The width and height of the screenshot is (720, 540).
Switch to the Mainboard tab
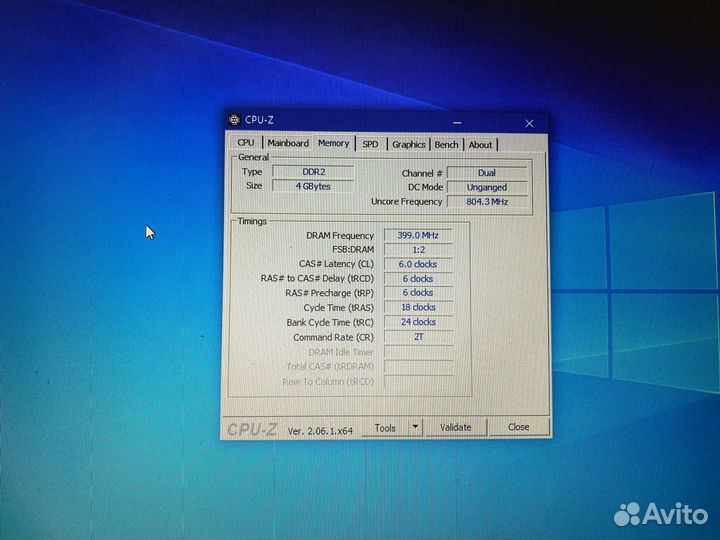pos(288,143)
